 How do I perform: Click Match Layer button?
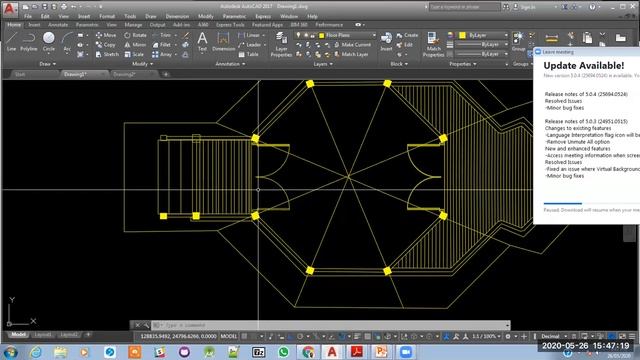tap(351, 54)
